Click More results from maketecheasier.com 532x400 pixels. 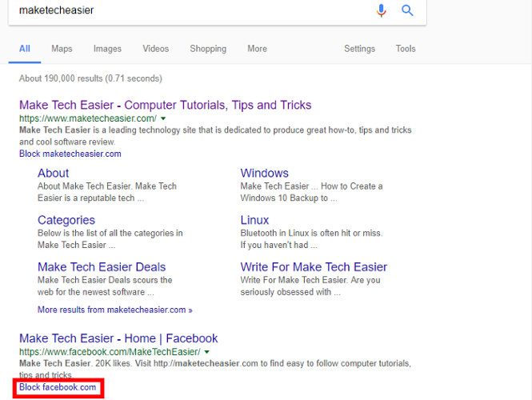pos(115,310)
